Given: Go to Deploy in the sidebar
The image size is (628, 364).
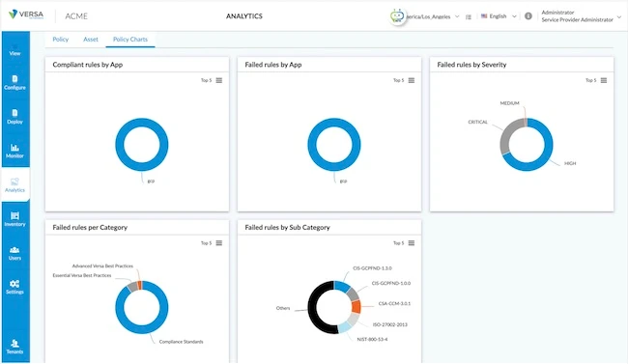Looking at the screenshot, I should 14,117.
